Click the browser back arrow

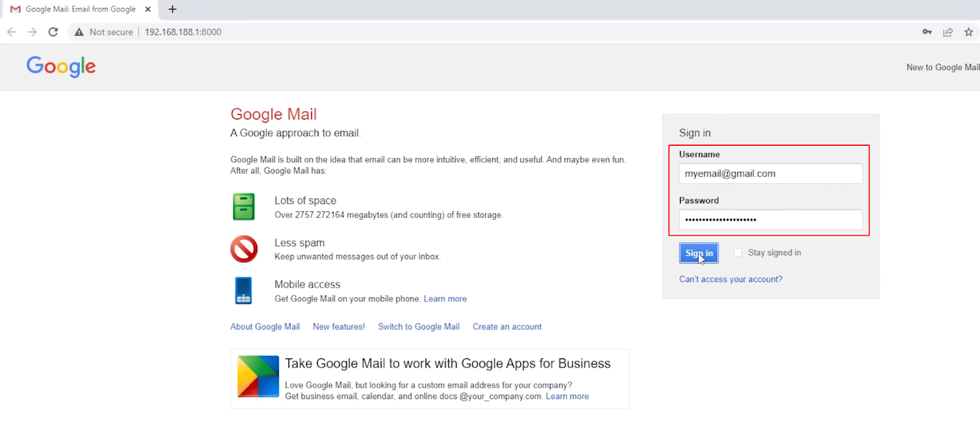12,32
